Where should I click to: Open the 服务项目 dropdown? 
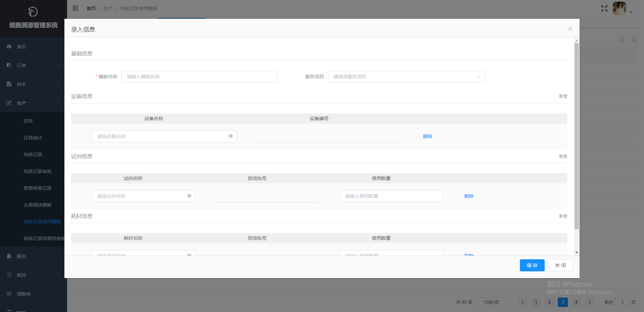406,77
